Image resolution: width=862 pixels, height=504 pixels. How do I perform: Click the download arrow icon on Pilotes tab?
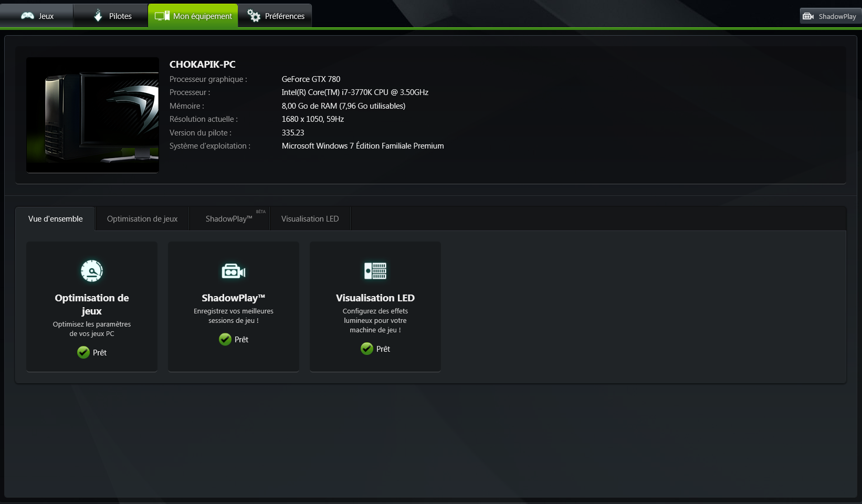coord(98,16)
